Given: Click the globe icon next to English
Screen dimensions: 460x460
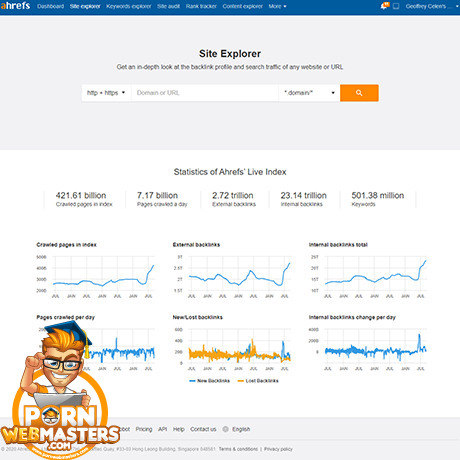Looking at the screenshot, I should click(225, 429).
